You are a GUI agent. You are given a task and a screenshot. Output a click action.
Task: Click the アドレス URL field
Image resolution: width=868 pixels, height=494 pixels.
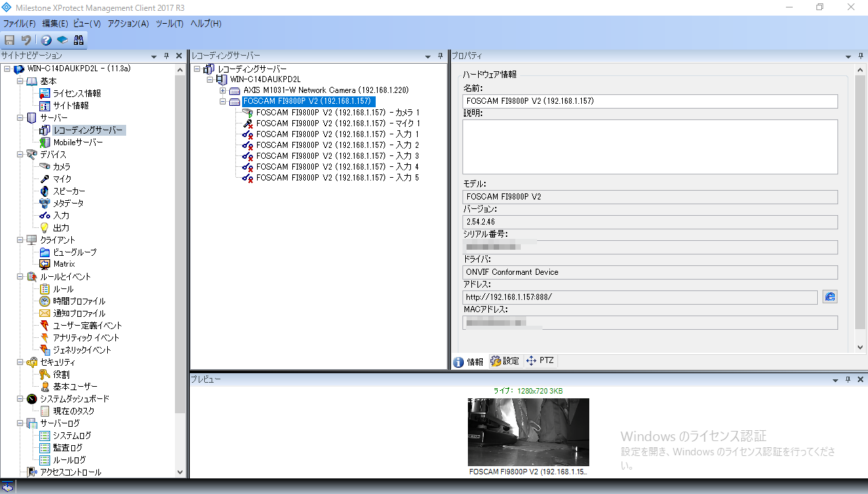(x=640, y=297)
